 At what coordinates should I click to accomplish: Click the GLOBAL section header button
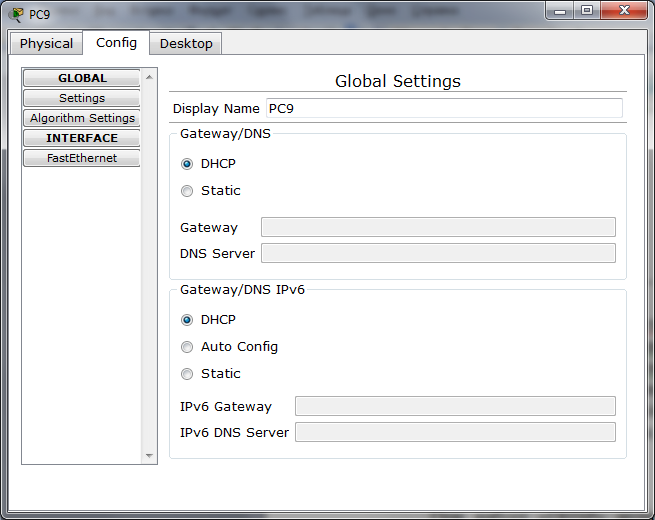pos(82,78)
